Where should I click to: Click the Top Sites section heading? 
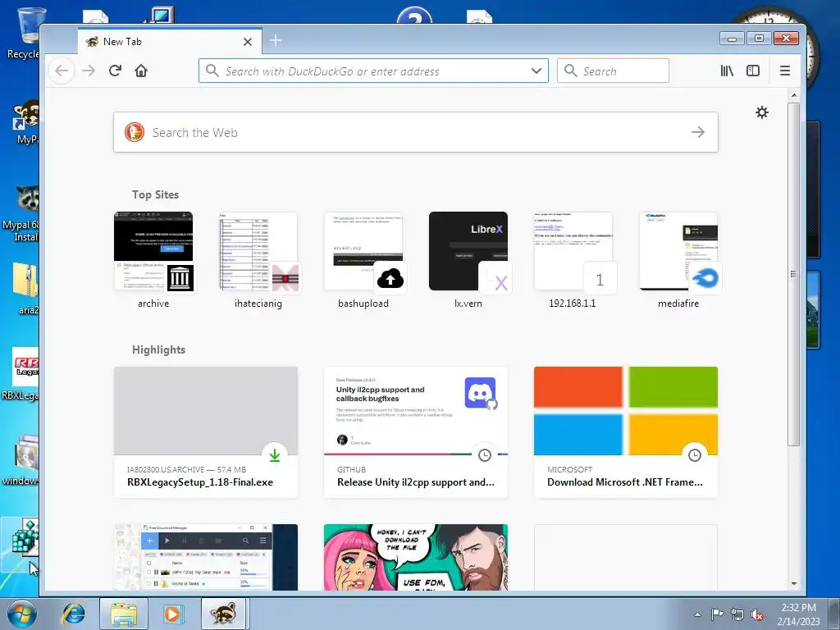click(x=155, y=194)
